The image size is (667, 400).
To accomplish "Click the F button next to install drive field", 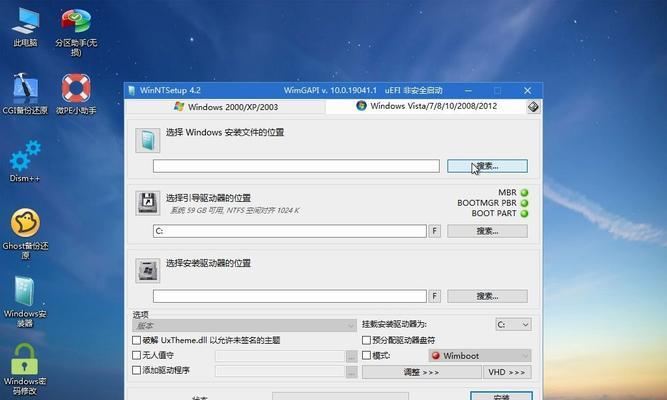I will tap(434, 296).
